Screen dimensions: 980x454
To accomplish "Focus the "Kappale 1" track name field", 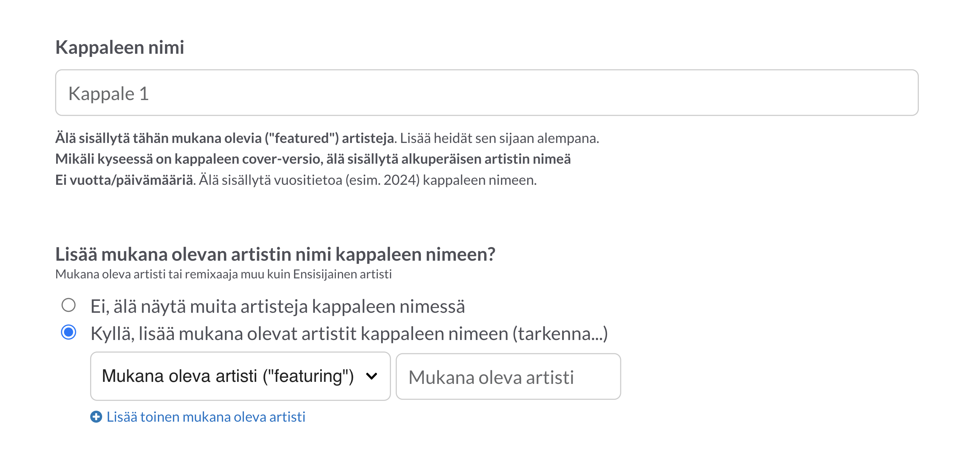I will coord(487,93).
